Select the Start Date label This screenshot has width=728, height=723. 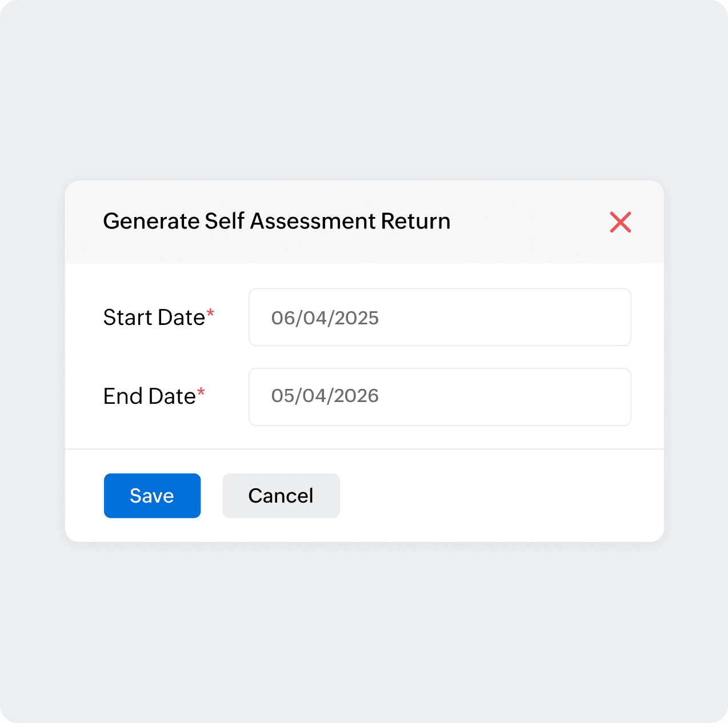(154, 318)
